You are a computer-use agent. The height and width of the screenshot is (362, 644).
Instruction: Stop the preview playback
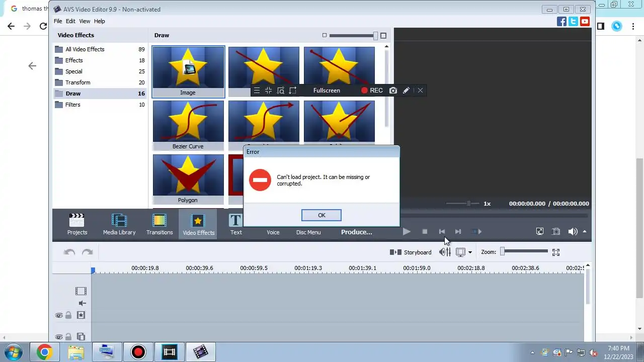pos(425,232)
